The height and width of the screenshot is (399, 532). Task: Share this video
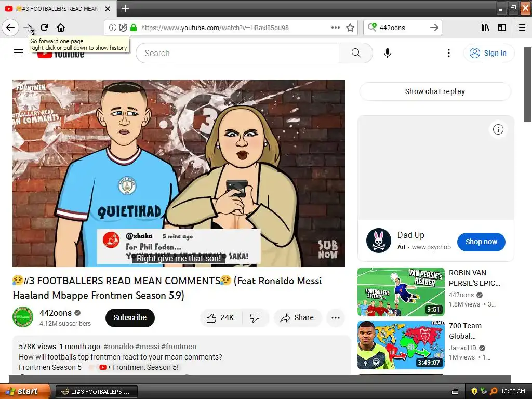pyautogui.click(x=297, y=317)
